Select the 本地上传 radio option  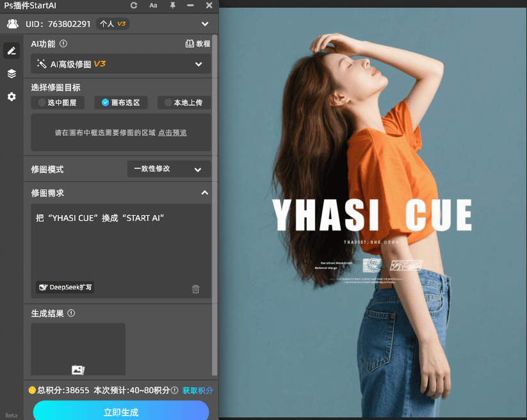tap(184, 102)
